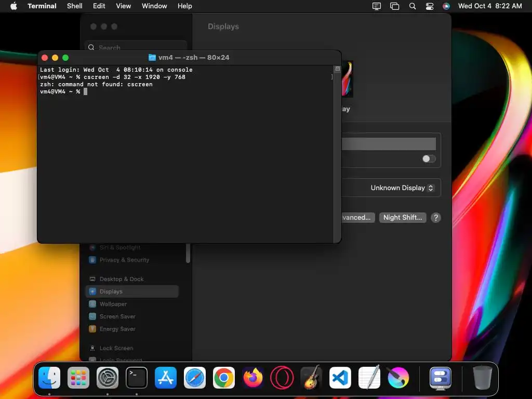Click the Terminal window title "vm4 — -zsh — 80×24"
The image size is (532, 399).
[x=194, y=58]
